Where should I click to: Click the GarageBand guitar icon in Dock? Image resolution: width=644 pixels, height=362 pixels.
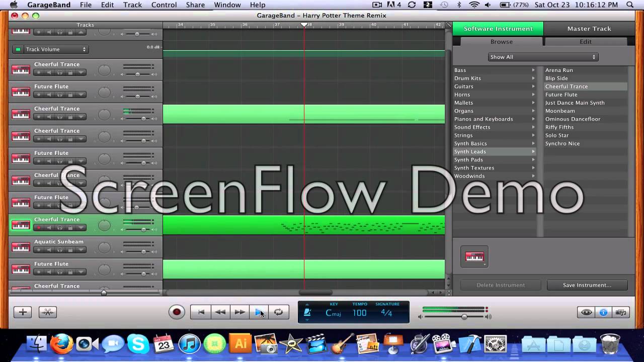343,344
